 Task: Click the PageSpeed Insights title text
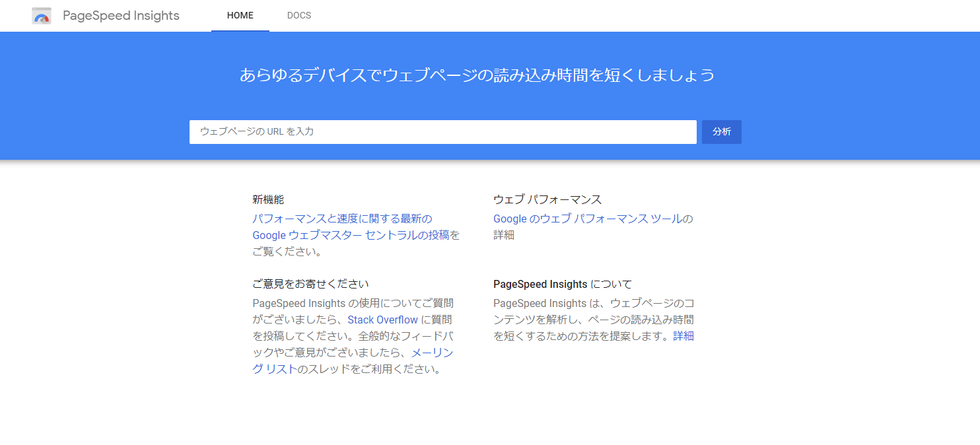click(121, 16)
